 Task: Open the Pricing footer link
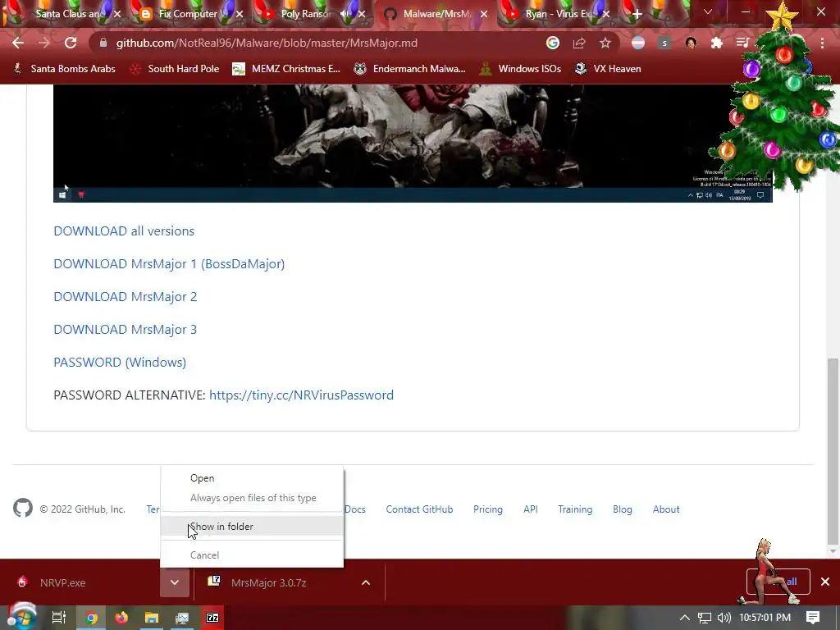click(488, 509)
